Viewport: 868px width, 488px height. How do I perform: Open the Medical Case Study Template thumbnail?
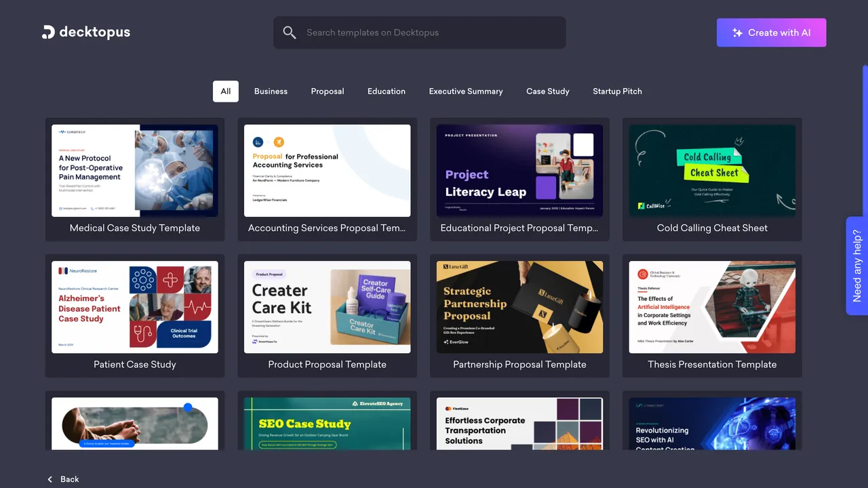click(x=135, y=171)
